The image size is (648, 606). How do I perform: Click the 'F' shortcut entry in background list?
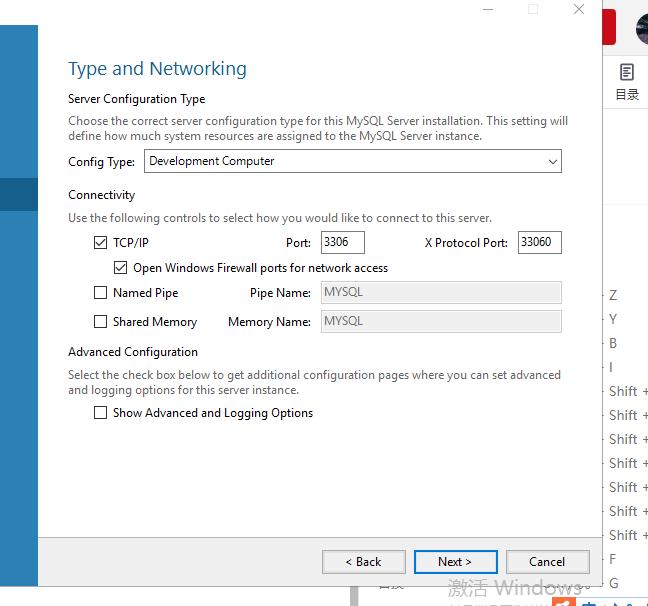click(612, 559)
